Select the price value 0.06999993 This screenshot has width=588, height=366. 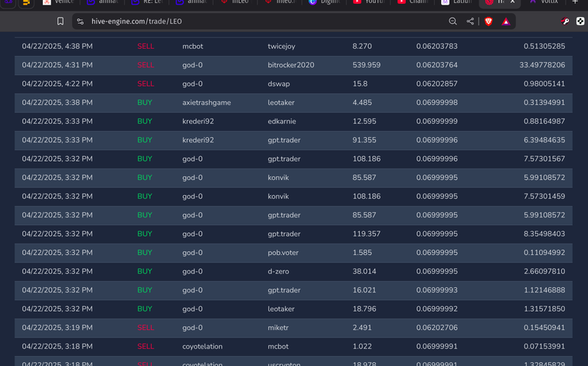tap(437, 290)
